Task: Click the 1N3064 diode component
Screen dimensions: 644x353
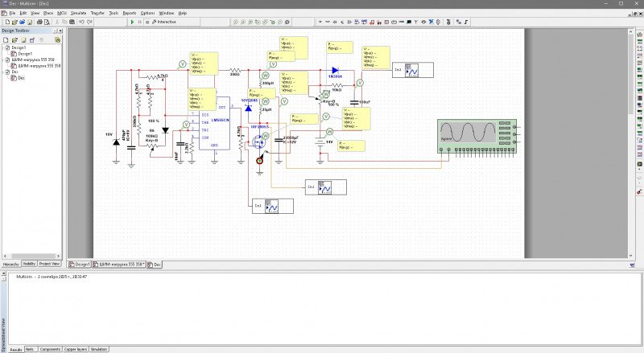Action: pyautogui.click(x=335, y=72)
